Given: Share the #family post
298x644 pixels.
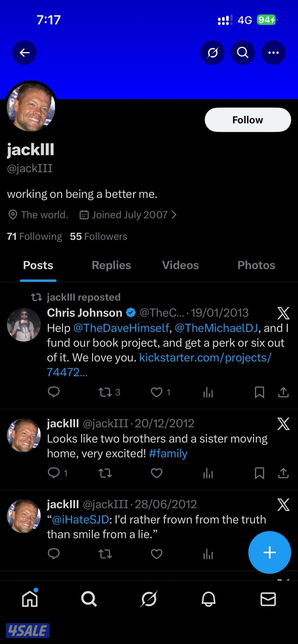Looking at the screenshot, I should 283,473.
